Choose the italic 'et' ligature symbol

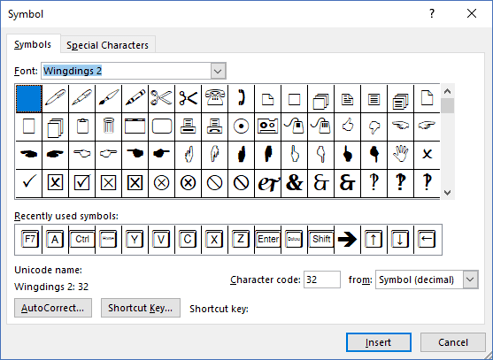tap(268, 183)
